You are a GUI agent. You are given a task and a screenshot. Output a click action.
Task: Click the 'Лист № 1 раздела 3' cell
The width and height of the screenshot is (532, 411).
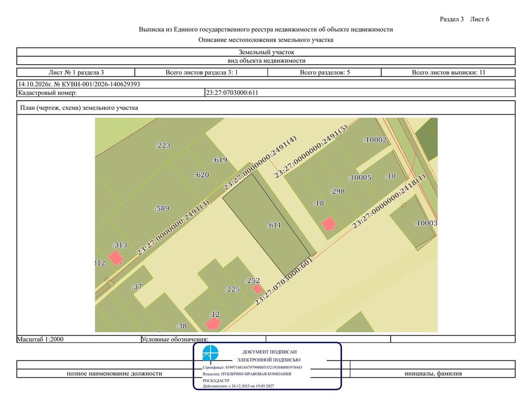(x=76, y=72)
